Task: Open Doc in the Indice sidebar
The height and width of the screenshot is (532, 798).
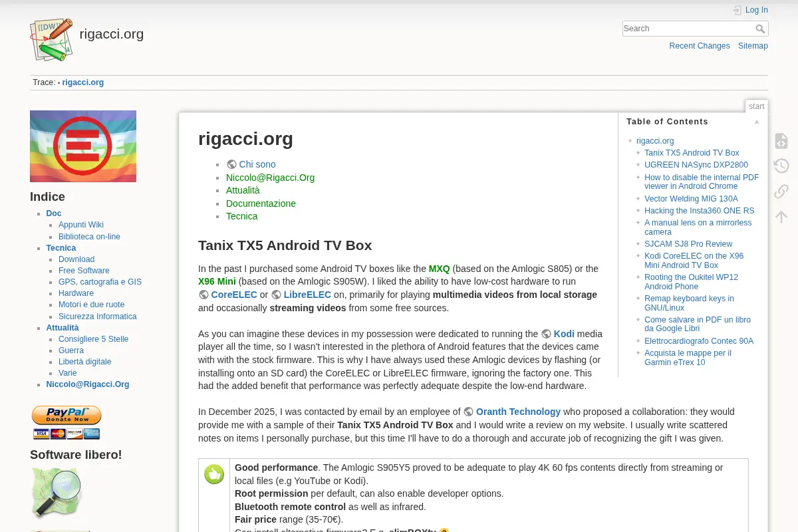Action: pos(54,213)
